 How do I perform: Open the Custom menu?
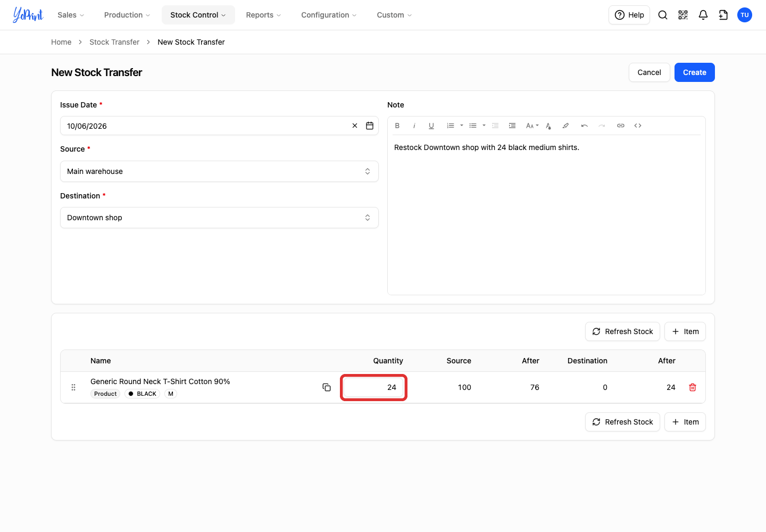pyautogui.click(x=394, y=15)
